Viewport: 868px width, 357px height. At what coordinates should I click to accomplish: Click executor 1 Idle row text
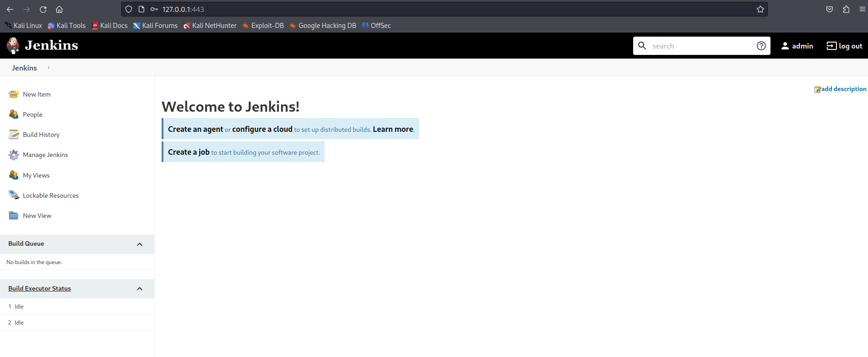[x=19, y=307]
